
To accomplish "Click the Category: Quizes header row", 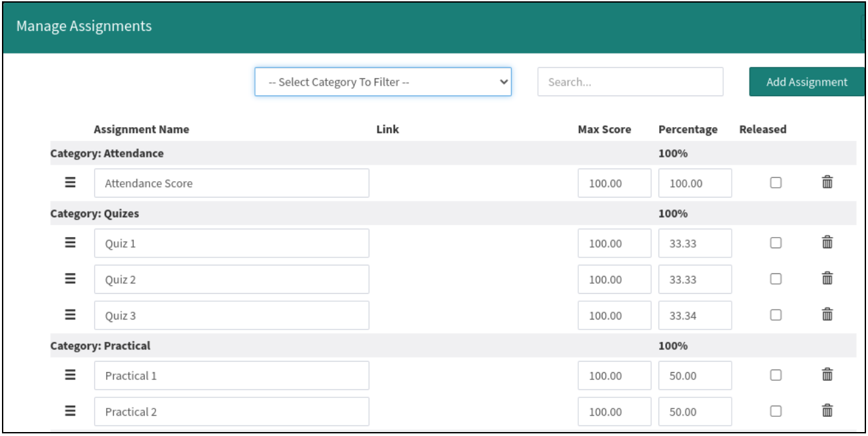I will click(x=453, y=213).
